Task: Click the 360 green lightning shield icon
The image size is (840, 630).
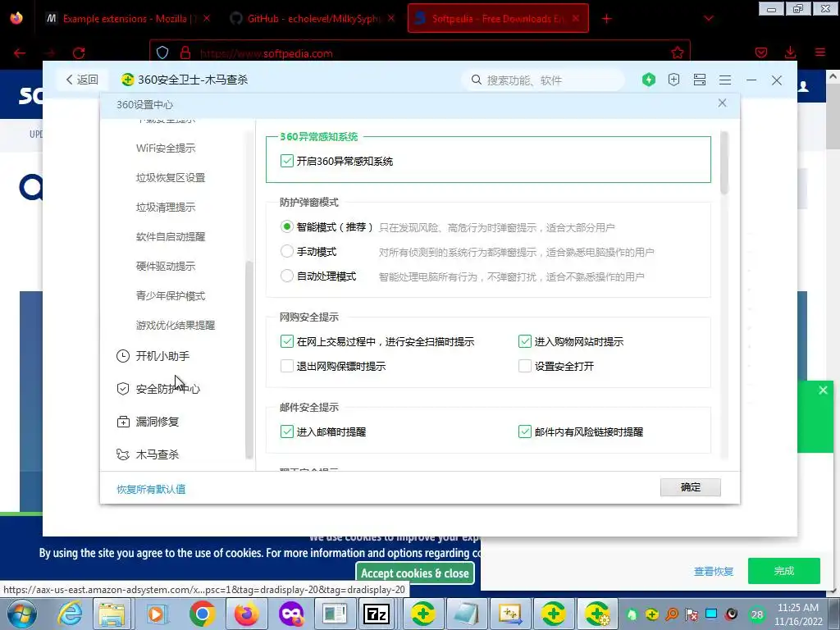Action: [649, 80]
